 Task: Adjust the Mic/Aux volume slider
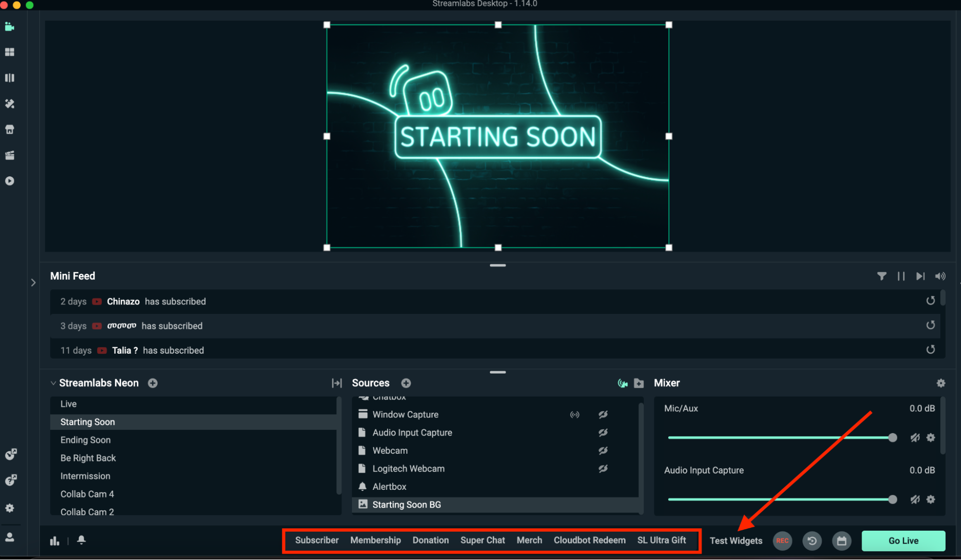pos(782,437)
